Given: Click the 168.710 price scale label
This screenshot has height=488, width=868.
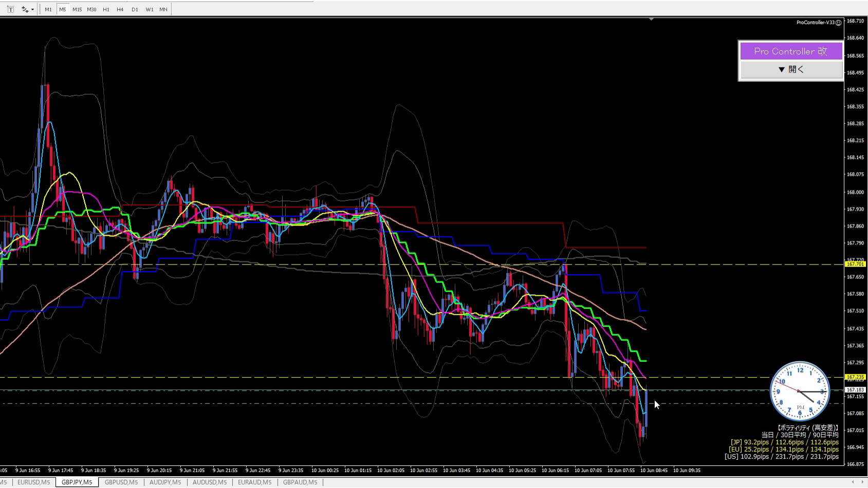Looking at the screenshot, I should pos(855,21).
